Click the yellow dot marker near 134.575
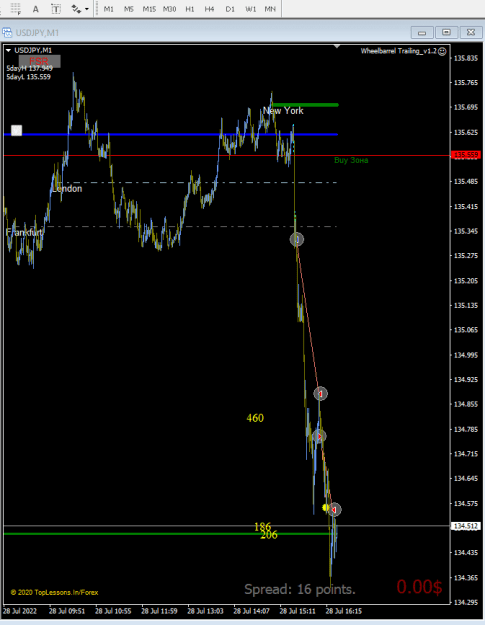Viewport: 485px width, 625px height. pos(326,508)
